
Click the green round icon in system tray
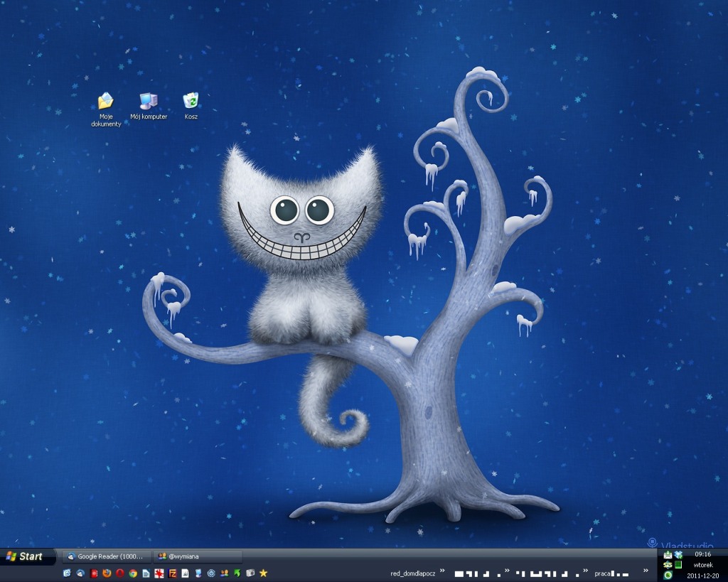pos(668,576)
